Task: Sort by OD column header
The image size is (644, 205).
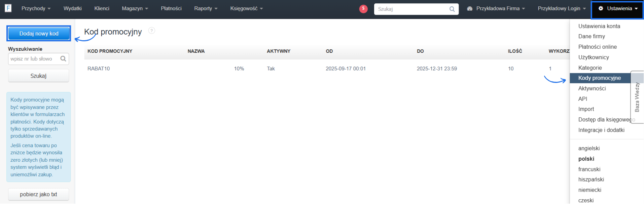Action: (x=329, y=51)
